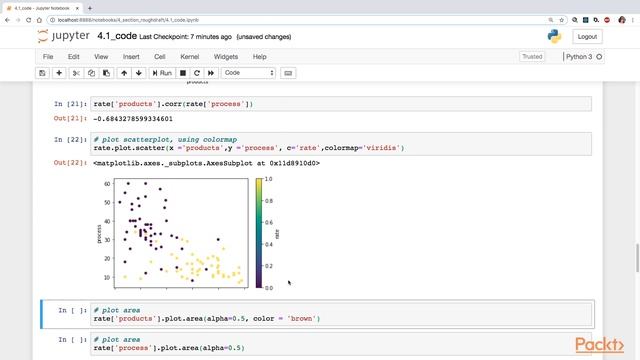Click the save and checkpoint icon
This screenshot has height=360, width=640.
[x=42, y=73]
